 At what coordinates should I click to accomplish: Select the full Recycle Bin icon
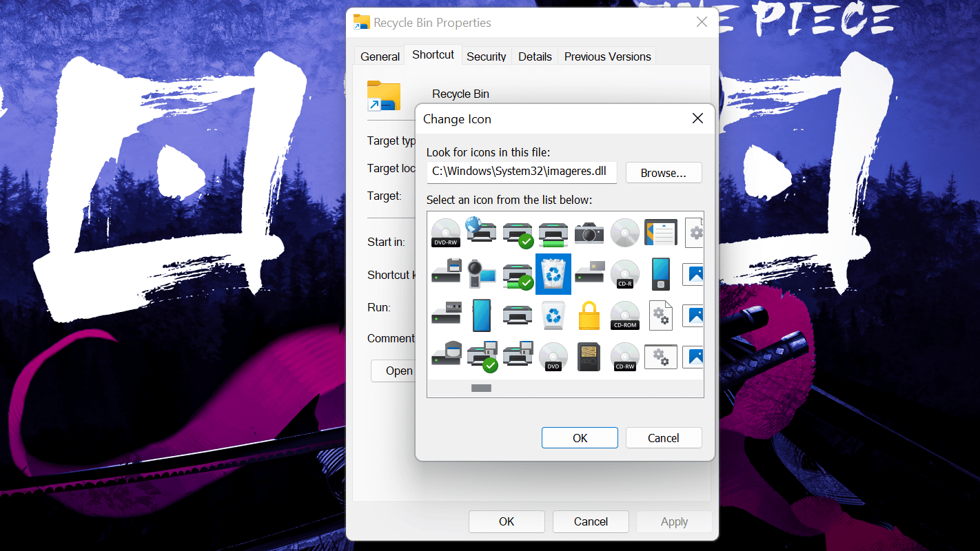[553, 273]
